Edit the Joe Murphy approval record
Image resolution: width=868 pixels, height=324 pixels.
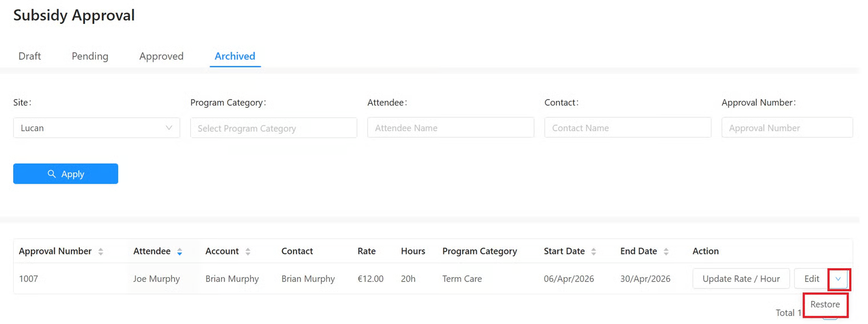pos(811,279)
